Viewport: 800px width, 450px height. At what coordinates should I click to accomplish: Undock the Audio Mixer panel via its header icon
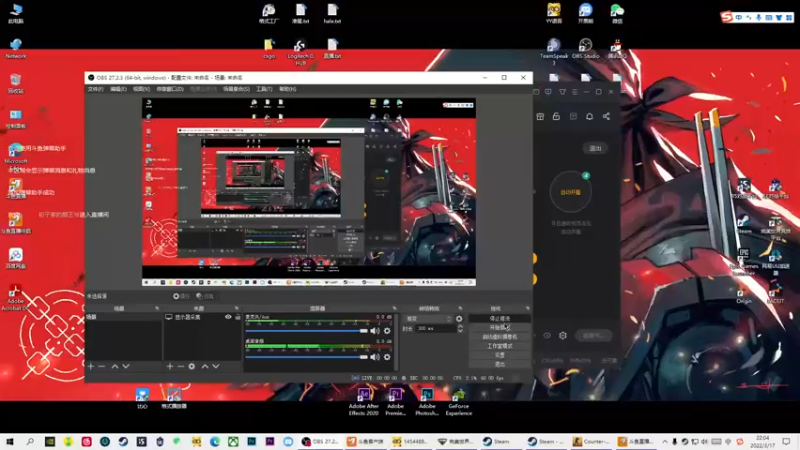(394, 308)
